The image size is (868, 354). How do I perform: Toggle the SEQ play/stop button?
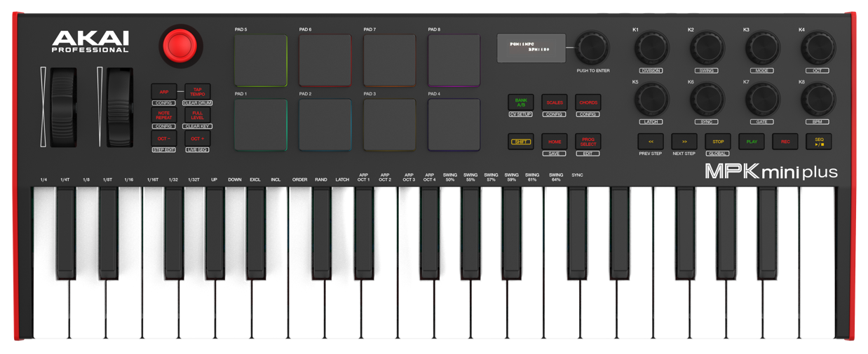pyautogui.click(x=819, y=142)
